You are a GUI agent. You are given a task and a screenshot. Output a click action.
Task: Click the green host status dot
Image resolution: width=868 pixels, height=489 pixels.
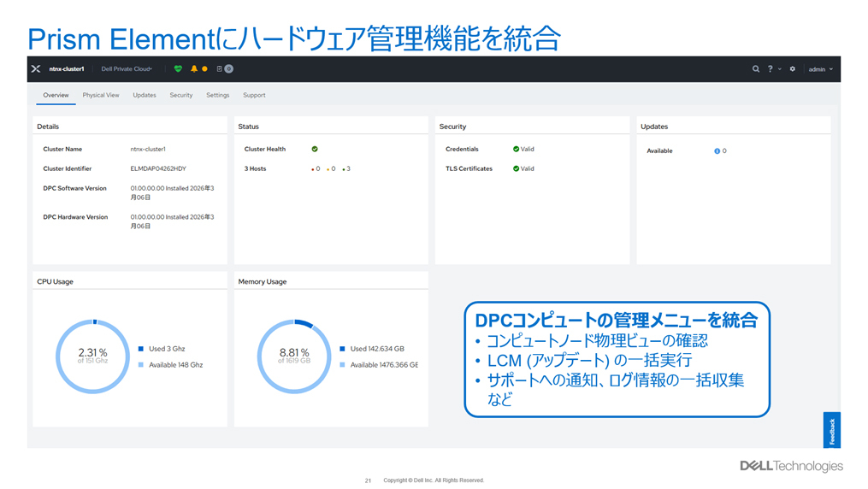coord(344,169)
